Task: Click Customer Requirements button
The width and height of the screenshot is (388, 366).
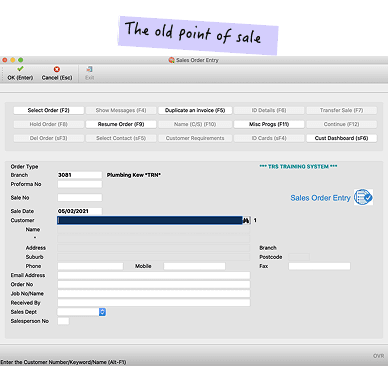Action: [x=195, y=138]
